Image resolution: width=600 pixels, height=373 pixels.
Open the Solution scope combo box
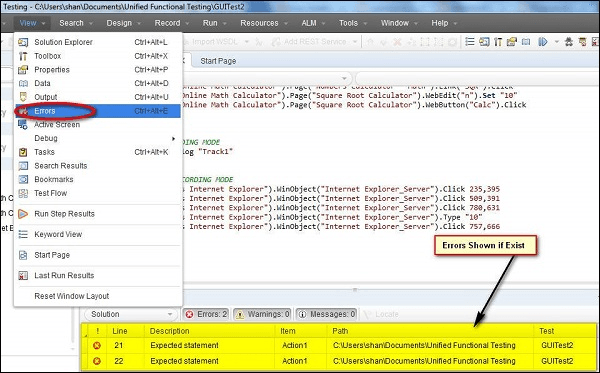click(x=130, y=314)
